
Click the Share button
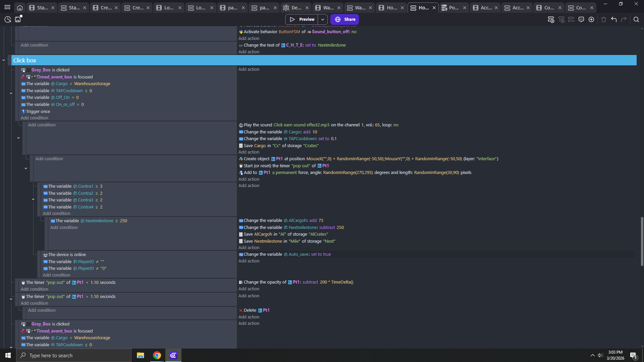click(x=344, y=19)
